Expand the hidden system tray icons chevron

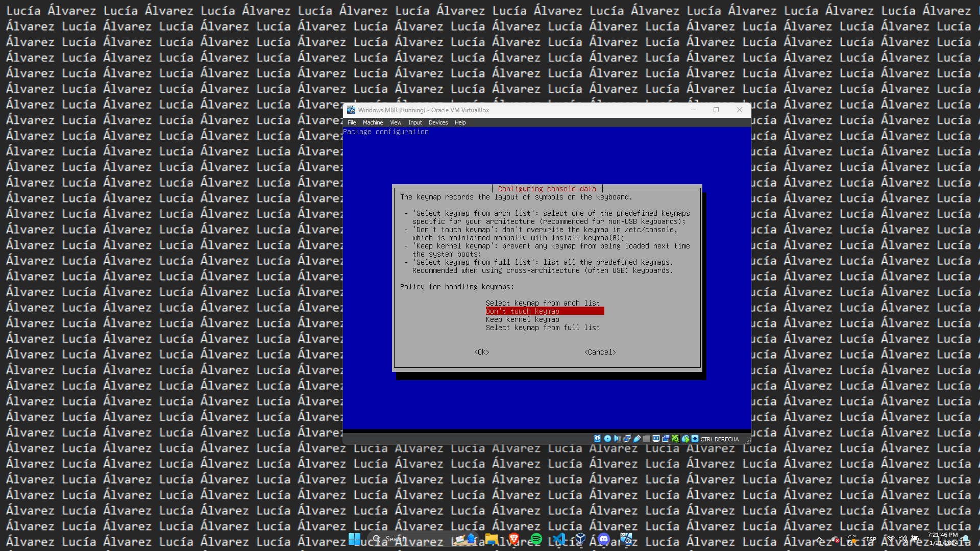click(x=819, y=539)
